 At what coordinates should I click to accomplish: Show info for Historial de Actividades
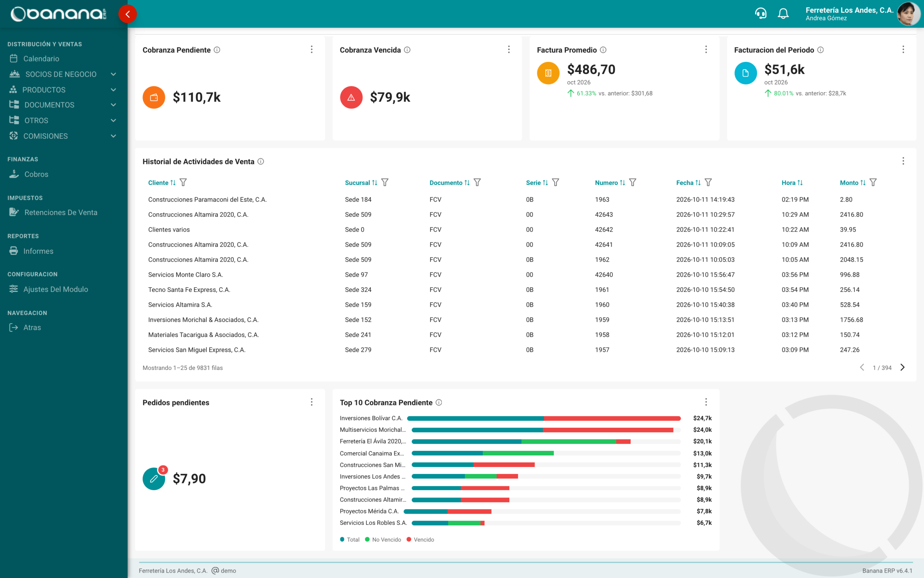pos(260,161)
